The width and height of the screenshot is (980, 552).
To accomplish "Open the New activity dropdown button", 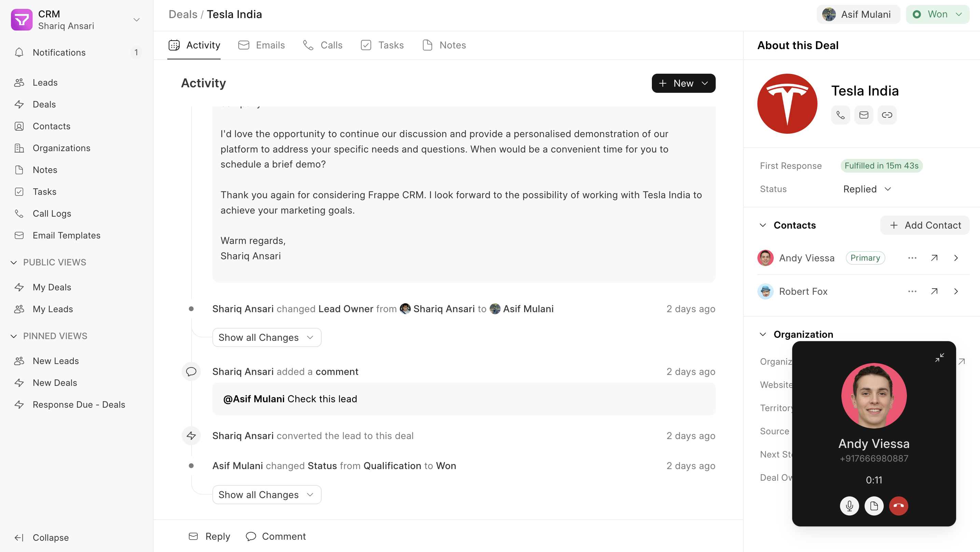I will click(x=683, y=83).
